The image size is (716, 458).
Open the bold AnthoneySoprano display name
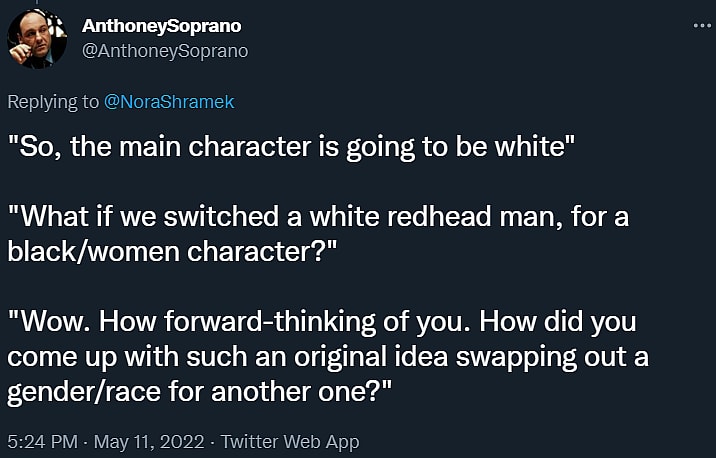160,25
